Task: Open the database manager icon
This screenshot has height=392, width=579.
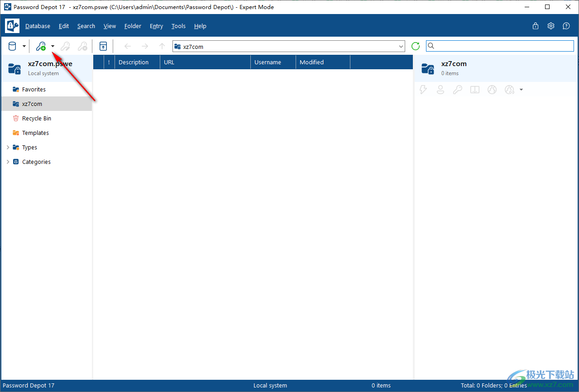Action: [12, 46]
